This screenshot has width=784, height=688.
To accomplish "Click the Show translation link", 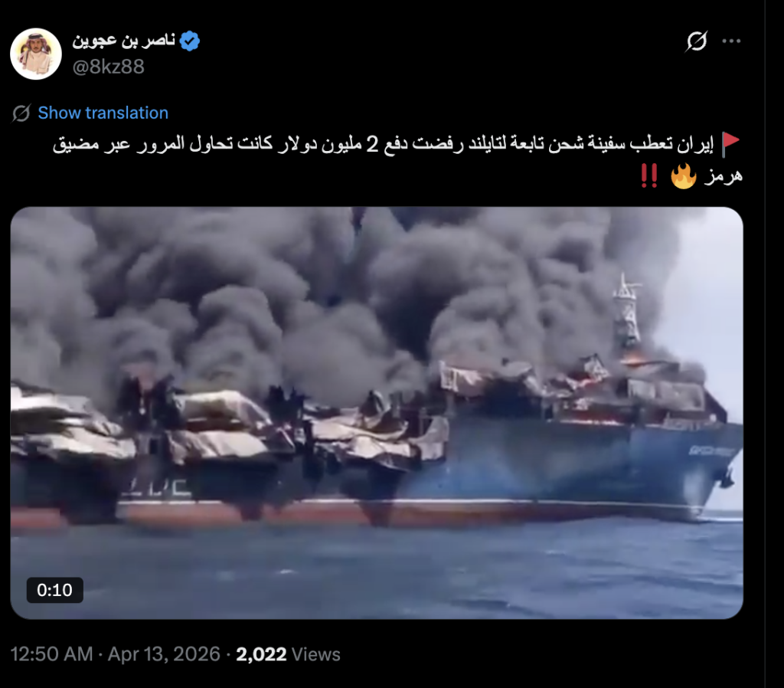I will [103, 113].
